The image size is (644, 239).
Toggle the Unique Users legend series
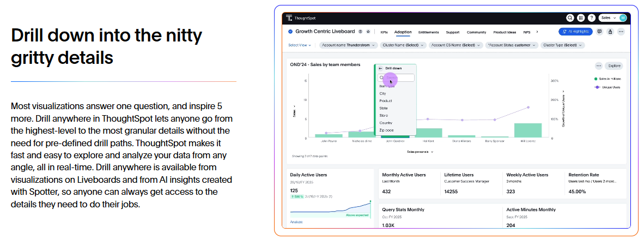click(608, 87)
